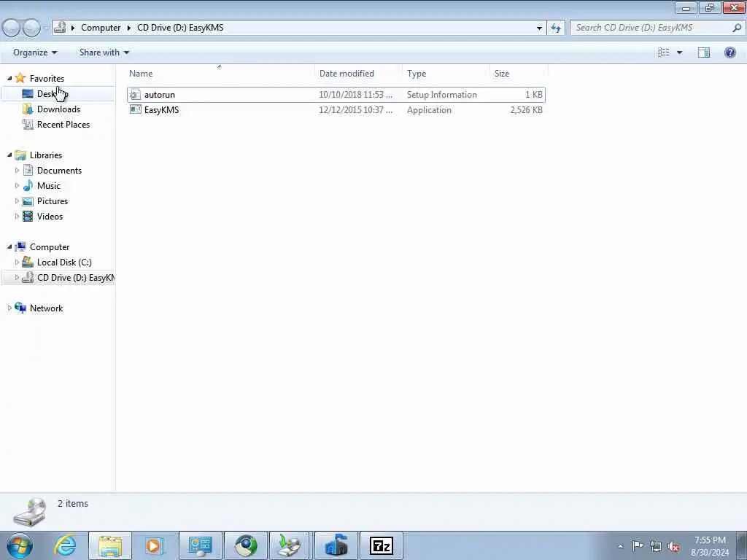The image size is (747, 560).
Task: Collapse the Libraries group
Action: point(9,155)
